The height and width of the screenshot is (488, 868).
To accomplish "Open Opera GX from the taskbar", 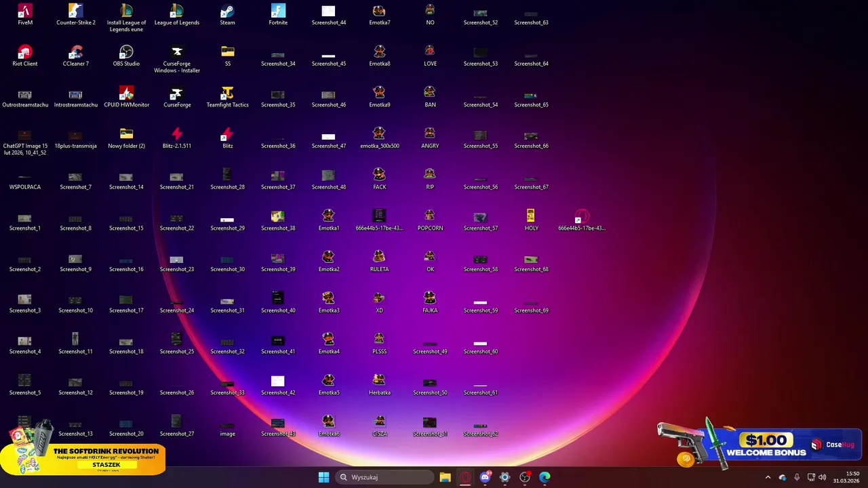I will (465, 477).
